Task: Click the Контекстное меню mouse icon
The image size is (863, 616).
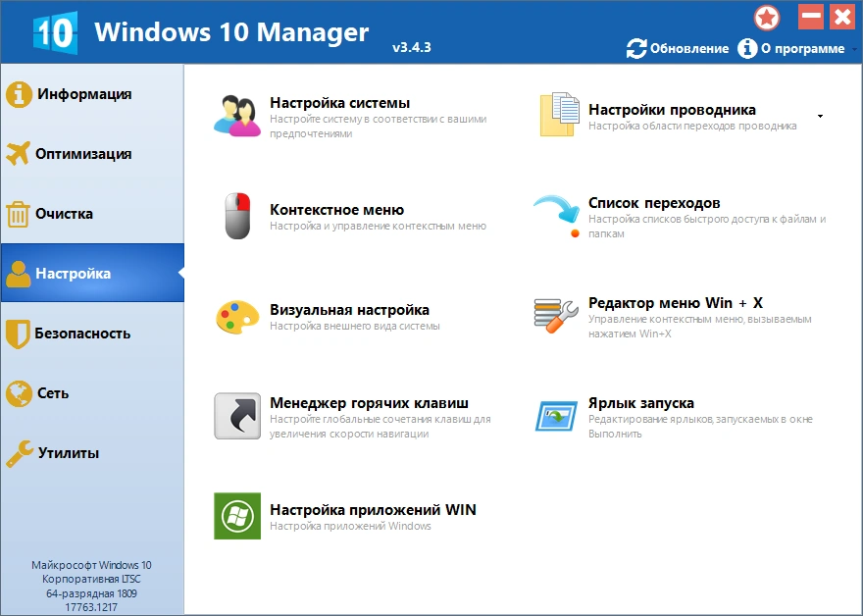Action: [x=237, y=216]
